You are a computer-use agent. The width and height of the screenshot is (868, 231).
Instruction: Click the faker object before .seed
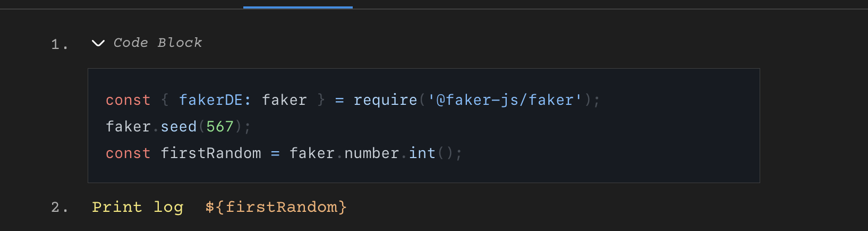[x=128, y=127]
